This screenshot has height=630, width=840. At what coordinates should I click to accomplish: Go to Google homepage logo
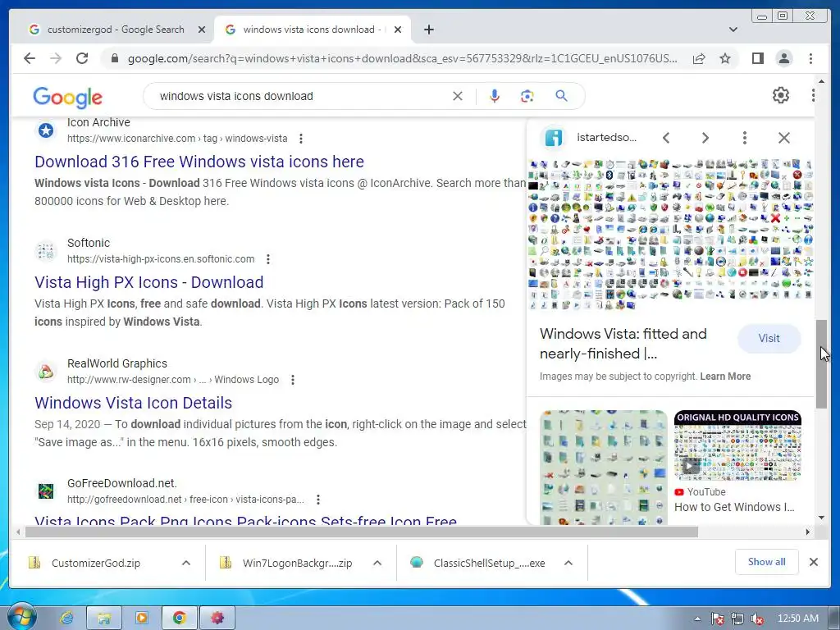point(67,98)
